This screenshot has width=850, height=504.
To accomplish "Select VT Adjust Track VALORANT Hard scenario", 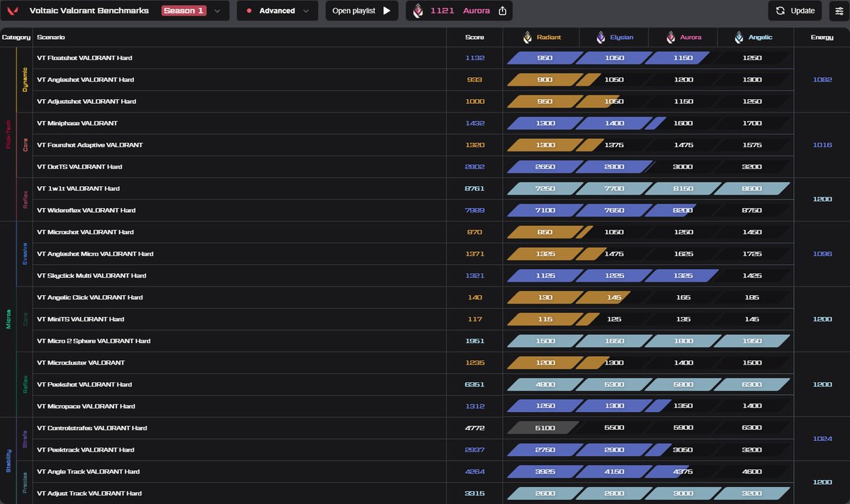I will click(89, 494).
